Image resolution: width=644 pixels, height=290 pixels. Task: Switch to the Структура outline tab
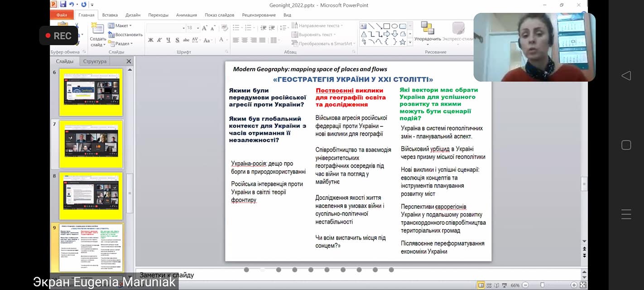pyautogui.click(x=95, y=61)
